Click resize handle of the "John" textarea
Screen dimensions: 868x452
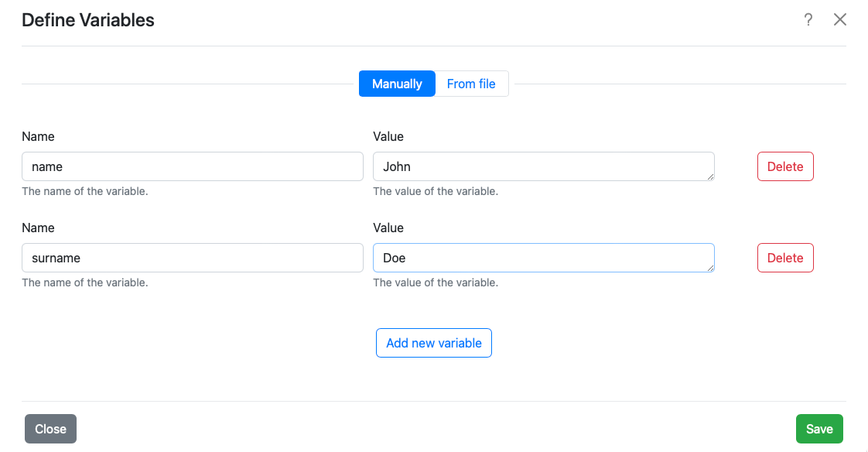coord(709,176)
